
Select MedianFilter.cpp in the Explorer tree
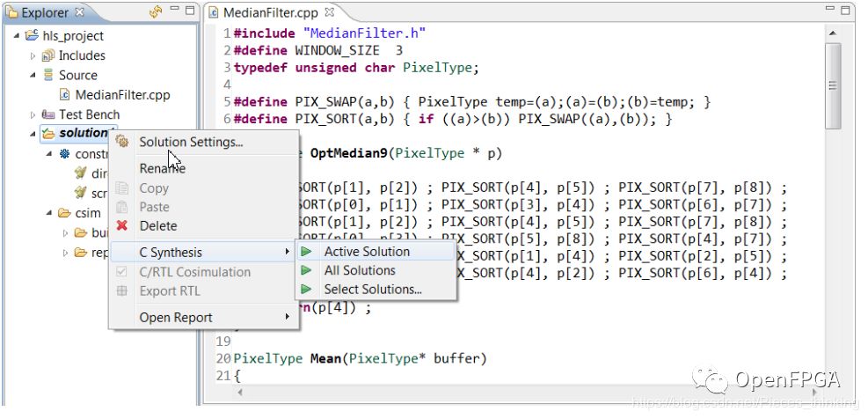click(123, 95)
